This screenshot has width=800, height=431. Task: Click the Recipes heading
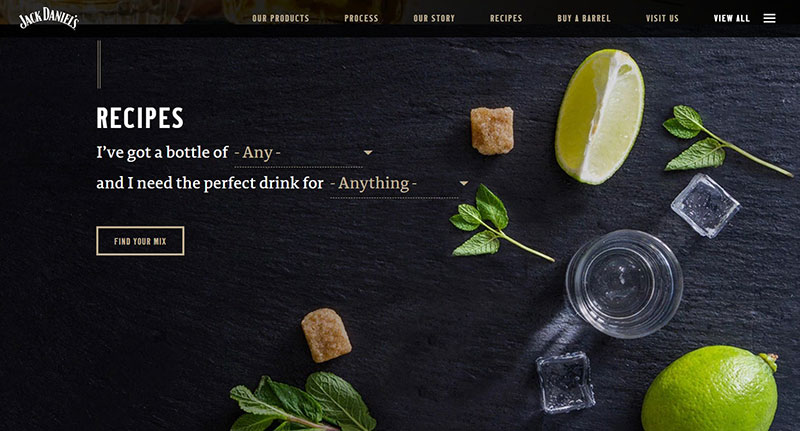click(140, 118)
